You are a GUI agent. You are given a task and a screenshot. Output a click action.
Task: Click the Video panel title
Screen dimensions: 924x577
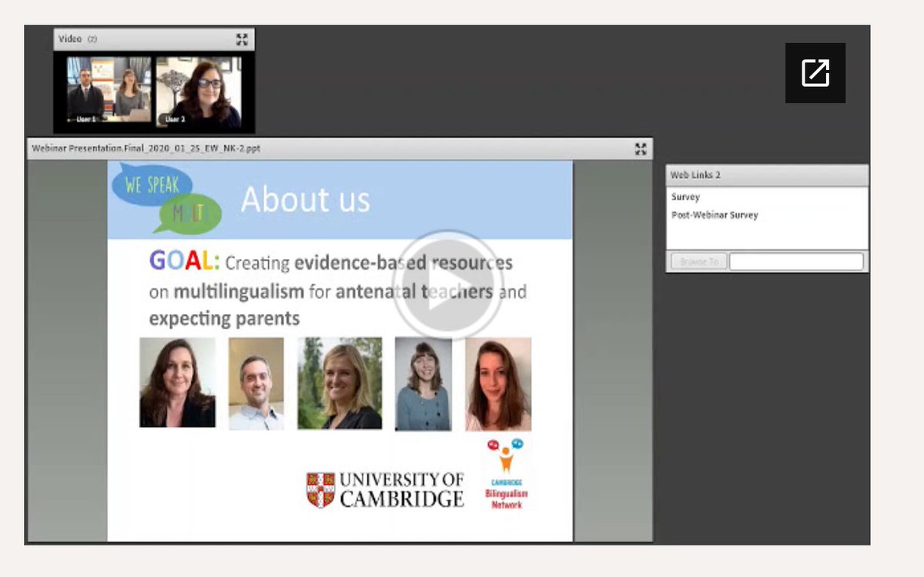[x=70, y=39]
